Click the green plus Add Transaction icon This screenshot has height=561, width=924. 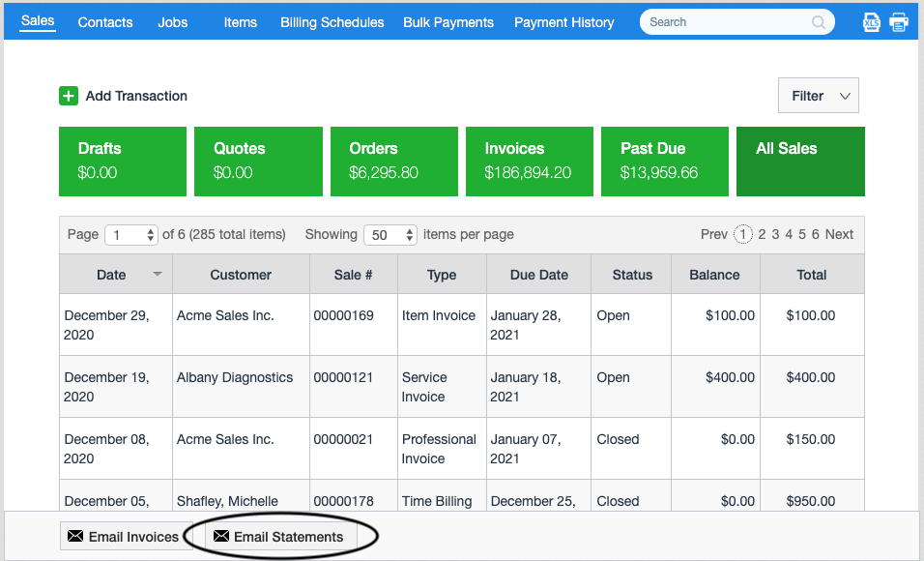pos(69,96)
